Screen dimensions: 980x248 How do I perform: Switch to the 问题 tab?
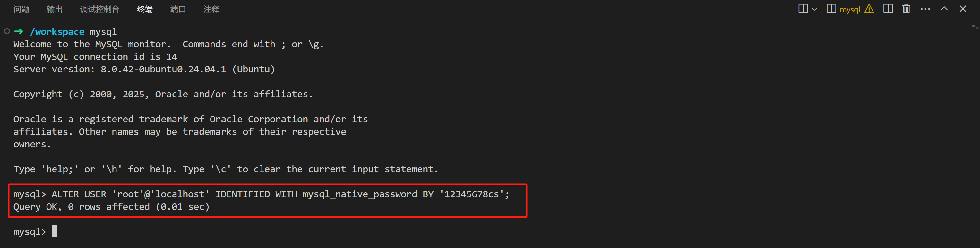pos(21,9)
